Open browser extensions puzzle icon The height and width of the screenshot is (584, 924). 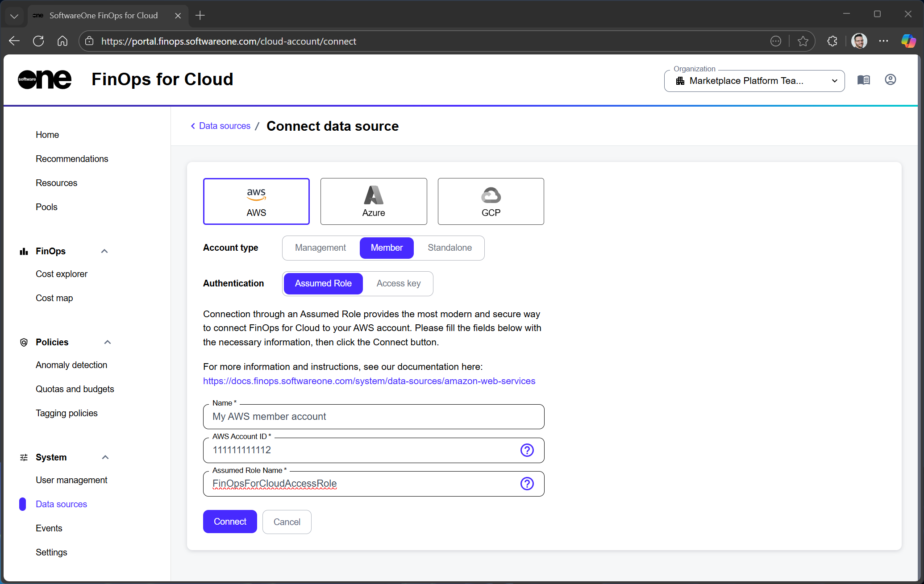(x=832, y=41)
